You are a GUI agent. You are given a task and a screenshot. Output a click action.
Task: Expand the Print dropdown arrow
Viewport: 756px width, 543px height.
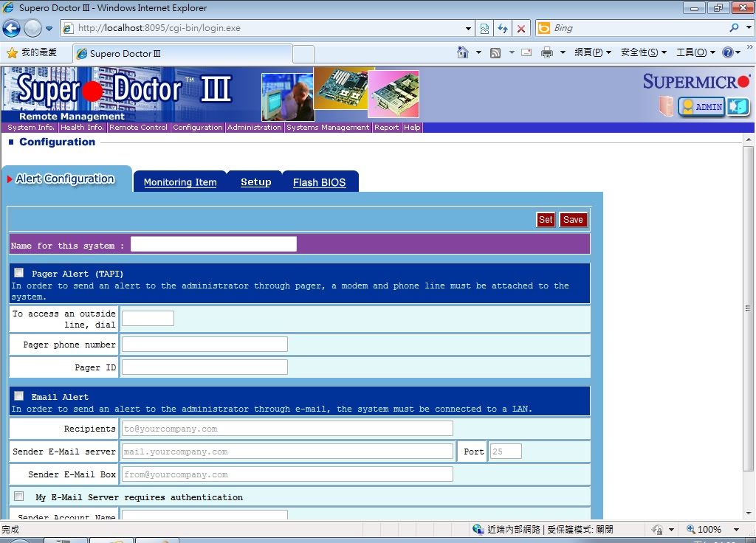tap(563, 52)
